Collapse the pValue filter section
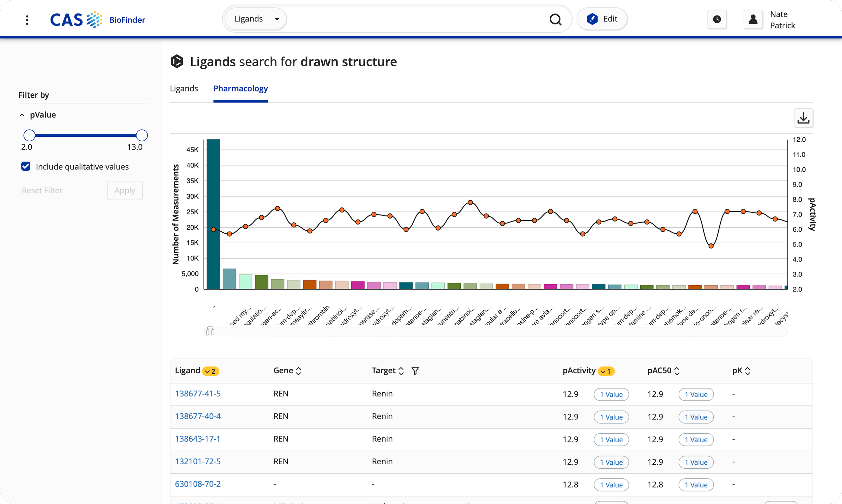Viewport: 842px width, 504px height. (22, 115)
